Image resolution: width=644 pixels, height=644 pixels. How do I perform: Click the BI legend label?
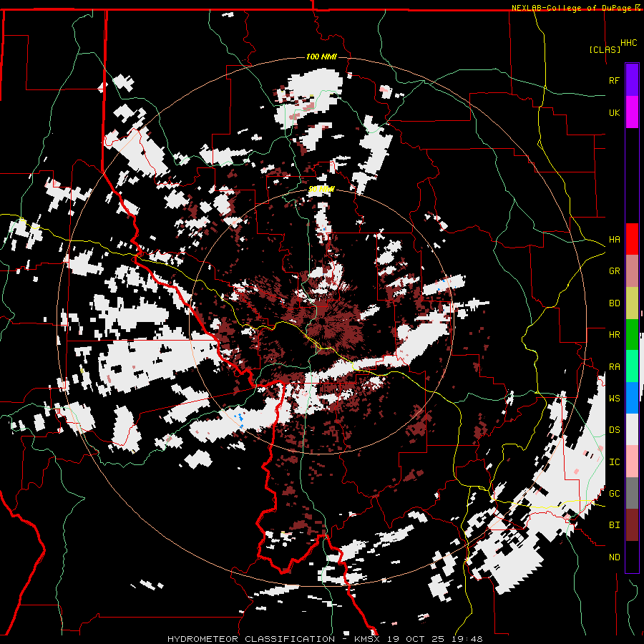tap(614, 525)
